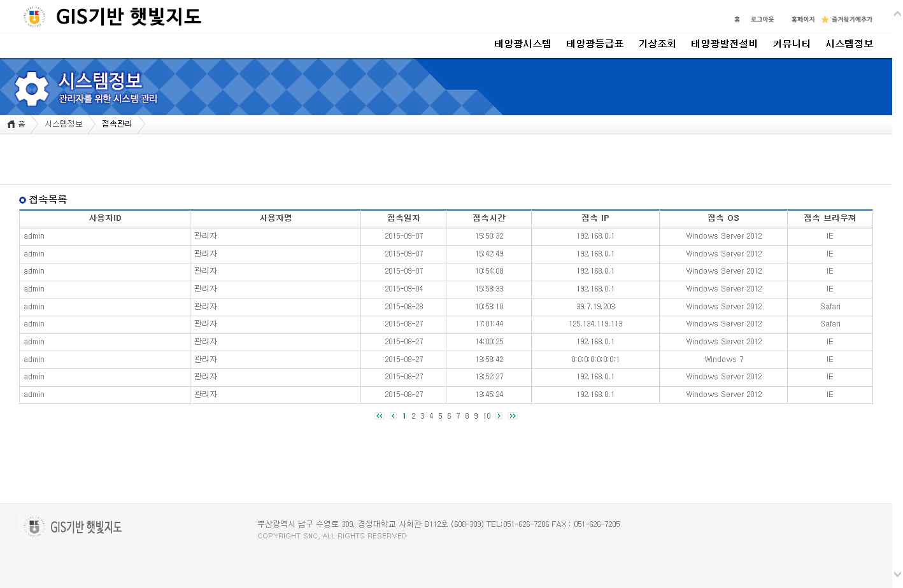Click admin in the 15:58:33 row
The height and width of the screenshot is (588, 903).
[x=34, y=289]
